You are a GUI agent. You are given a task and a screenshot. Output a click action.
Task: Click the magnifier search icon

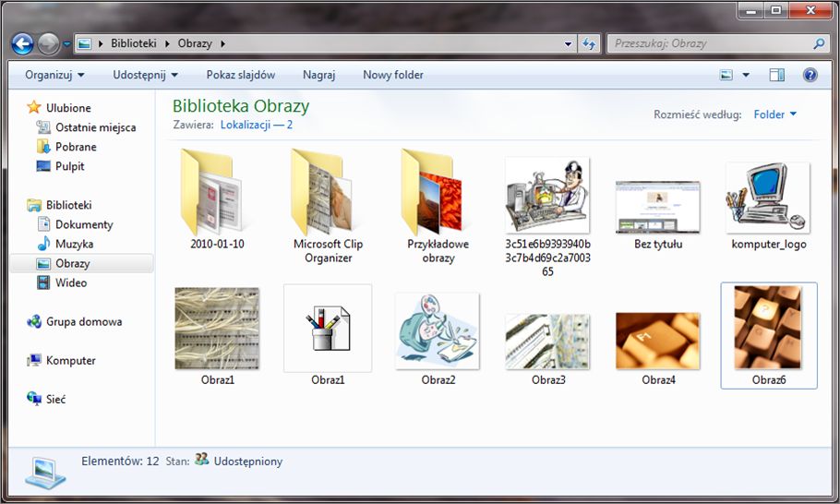[x=819, y=44]
